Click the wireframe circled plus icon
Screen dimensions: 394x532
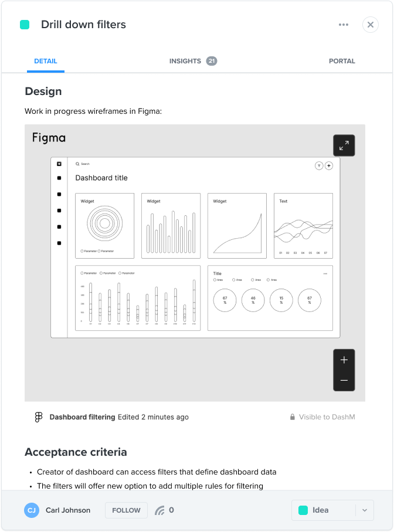coord(328,165)
